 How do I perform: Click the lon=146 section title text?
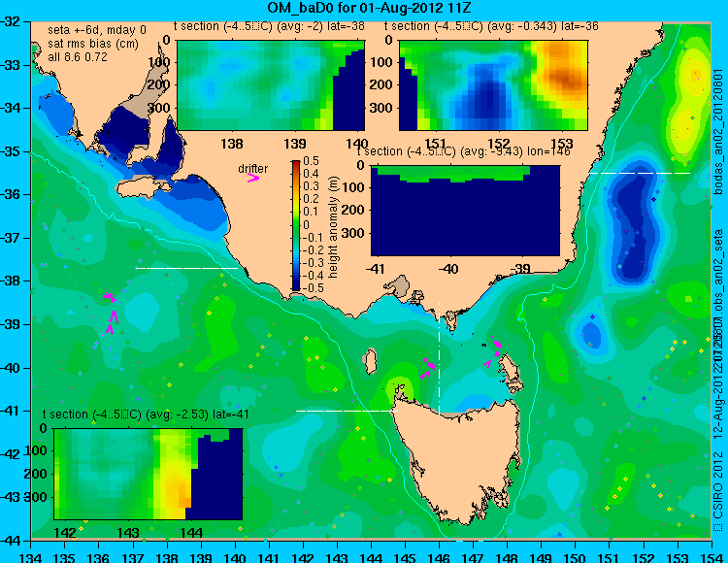point(463,151)
